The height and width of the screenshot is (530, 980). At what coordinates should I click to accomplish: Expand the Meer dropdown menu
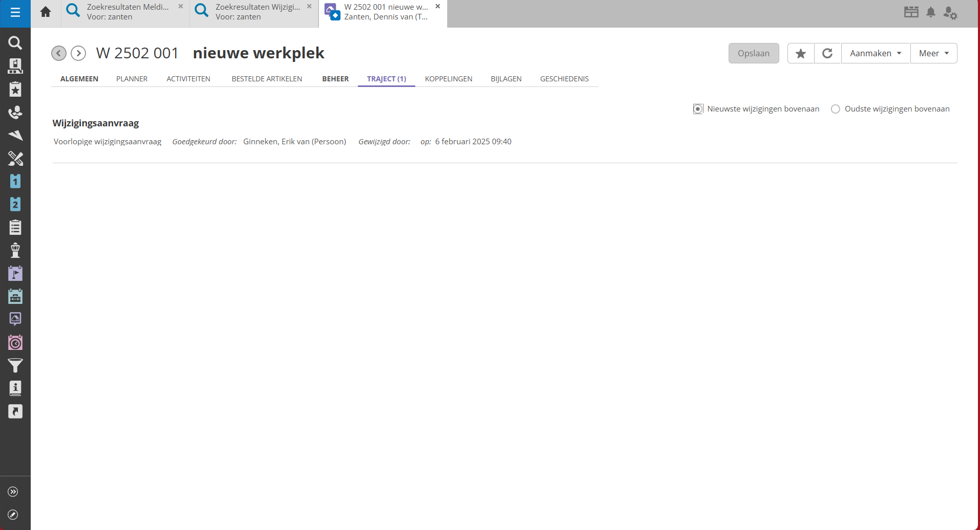tap(933, 54)
